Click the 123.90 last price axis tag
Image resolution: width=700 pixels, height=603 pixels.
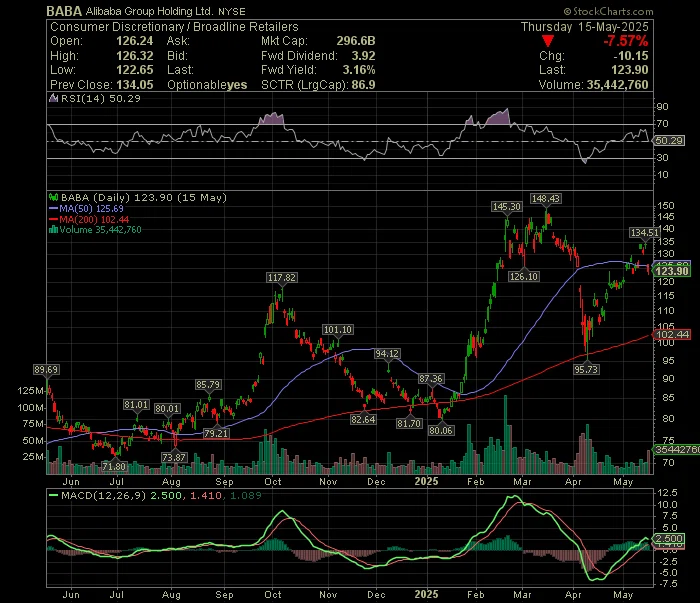pos(672,271)
